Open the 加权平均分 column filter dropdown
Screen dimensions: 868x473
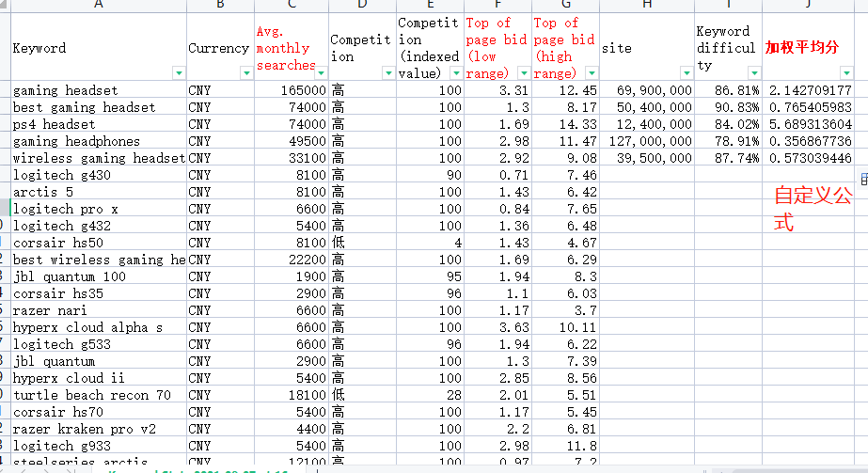point(846,73)
